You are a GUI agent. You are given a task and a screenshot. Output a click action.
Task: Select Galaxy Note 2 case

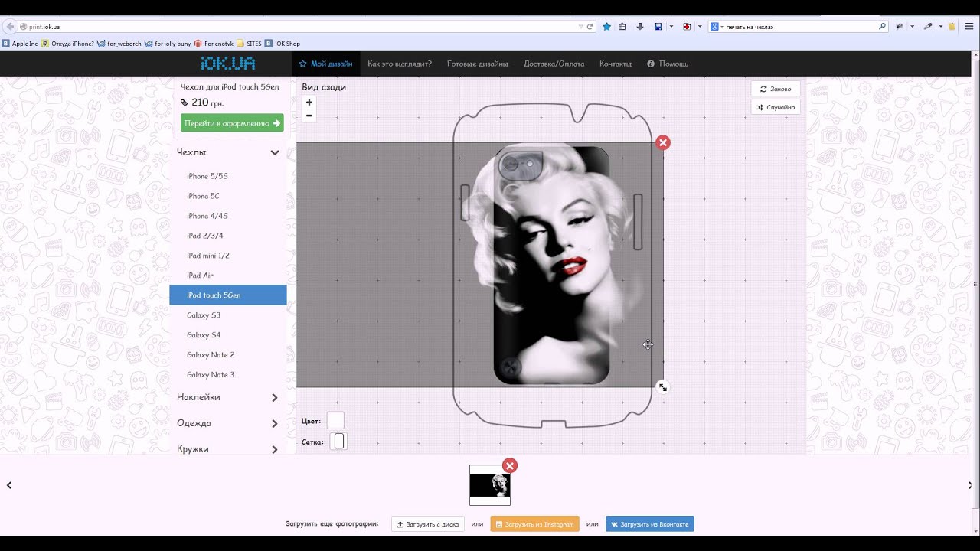click(228, 355)
